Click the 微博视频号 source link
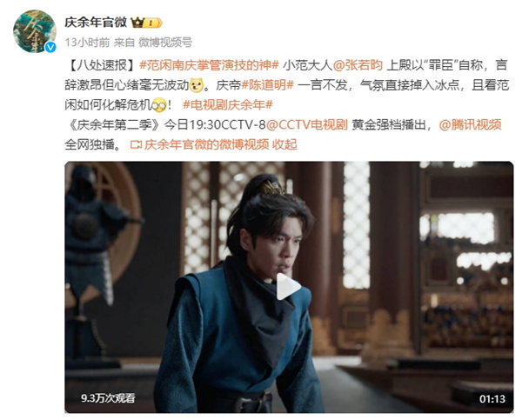The width and height of the screenshot is (522, 420). 165,43
